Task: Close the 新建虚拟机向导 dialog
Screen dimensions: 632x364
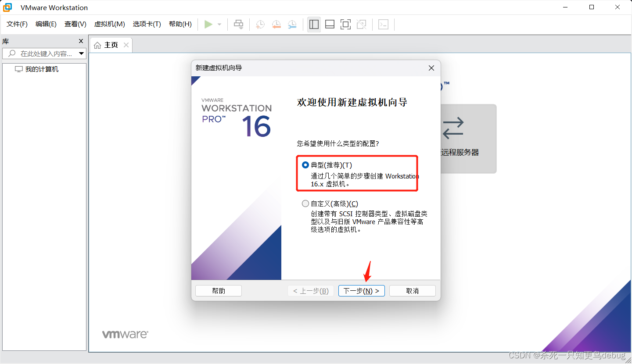Action: pyautogui.click(x=431, y=68)
